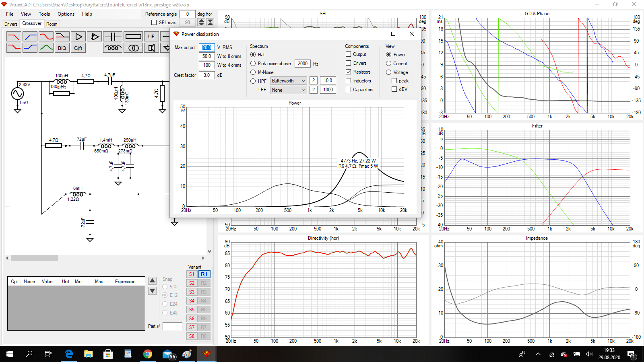Pick the inductor coil component tool

coord(113,48)
